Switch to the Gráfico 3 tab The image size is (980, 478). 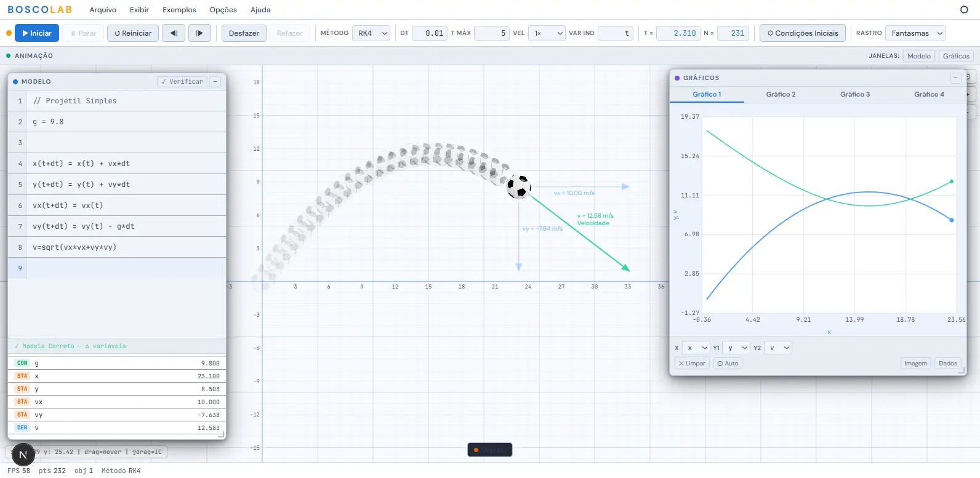pos(854,94)
